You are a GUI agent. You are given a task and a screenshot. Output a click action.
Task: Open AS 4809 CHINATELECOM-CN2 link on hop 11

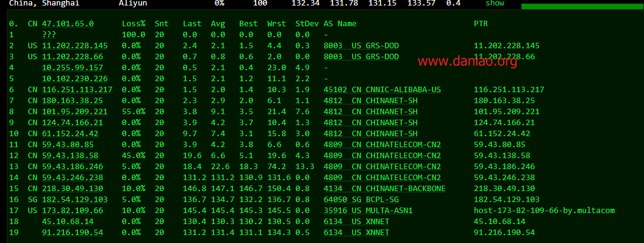pos(382,145)
